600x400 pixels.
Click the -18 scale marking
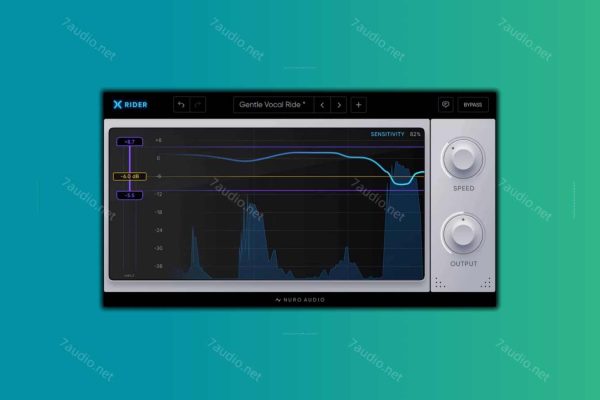158,212
